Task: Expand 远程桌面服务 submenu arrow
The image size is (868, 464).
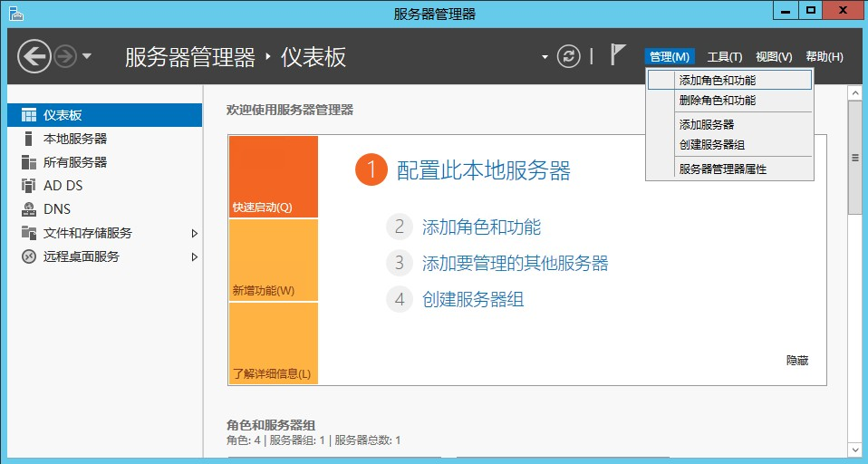Action: click(194, 256)
